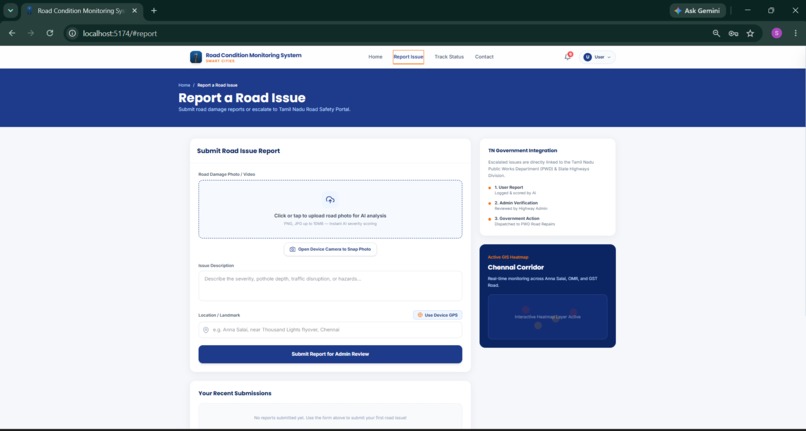Click Ask Gemini button
Screen dimensions: 806x431
tap(698, 11)
